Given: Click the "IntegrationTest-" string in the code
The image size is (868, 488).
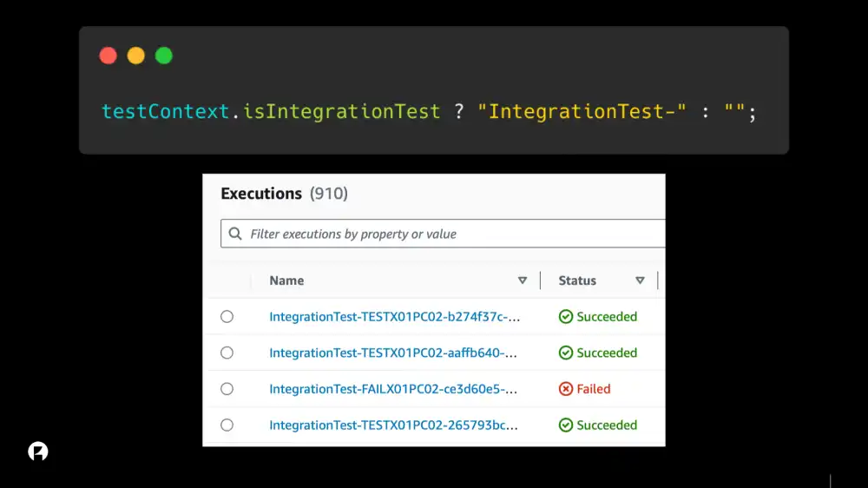Looking at the screenshot, I should (x=582, y=111).
